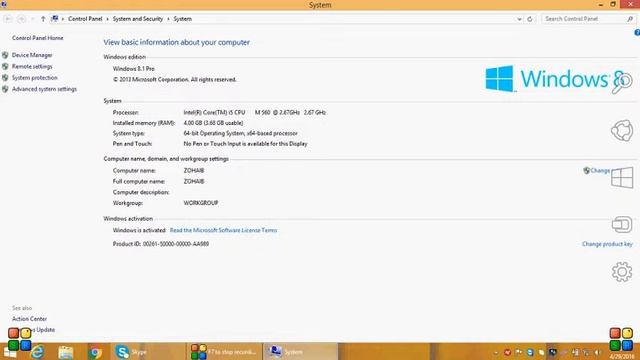Open the Action Center flag tray icon
640x360 pixels.
point(519,352)
